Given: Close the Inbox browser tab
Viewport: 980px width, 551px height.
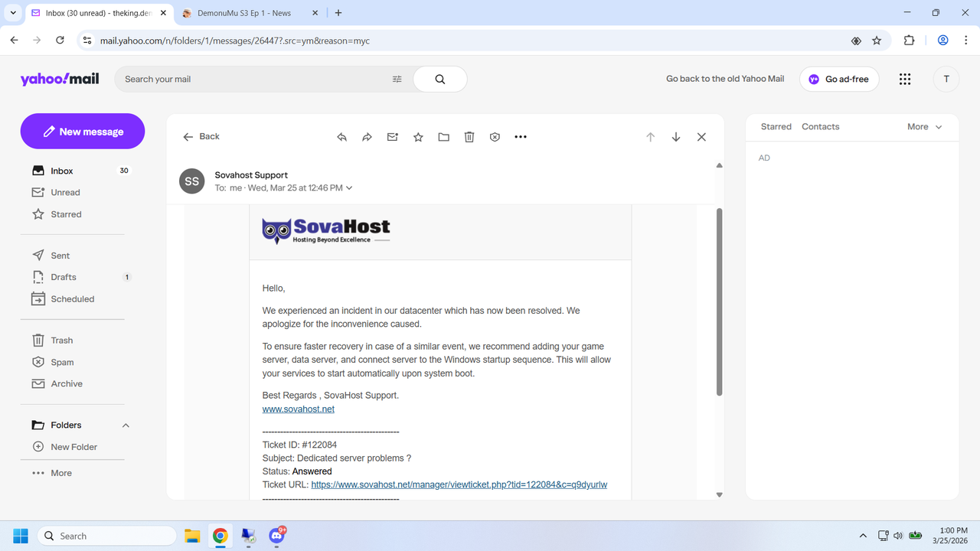Looking at the screenshot, I should click(163, 13).
